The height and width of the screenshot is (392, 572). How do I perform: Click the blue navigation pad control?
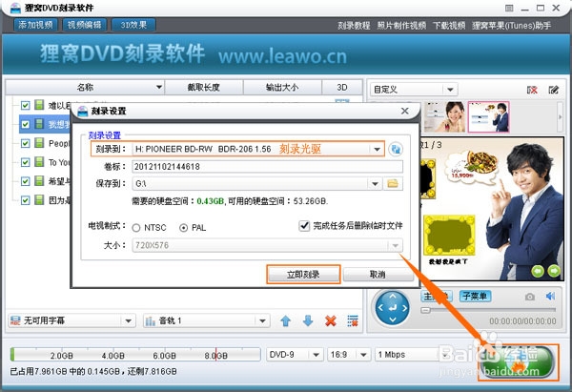point(393,308)
